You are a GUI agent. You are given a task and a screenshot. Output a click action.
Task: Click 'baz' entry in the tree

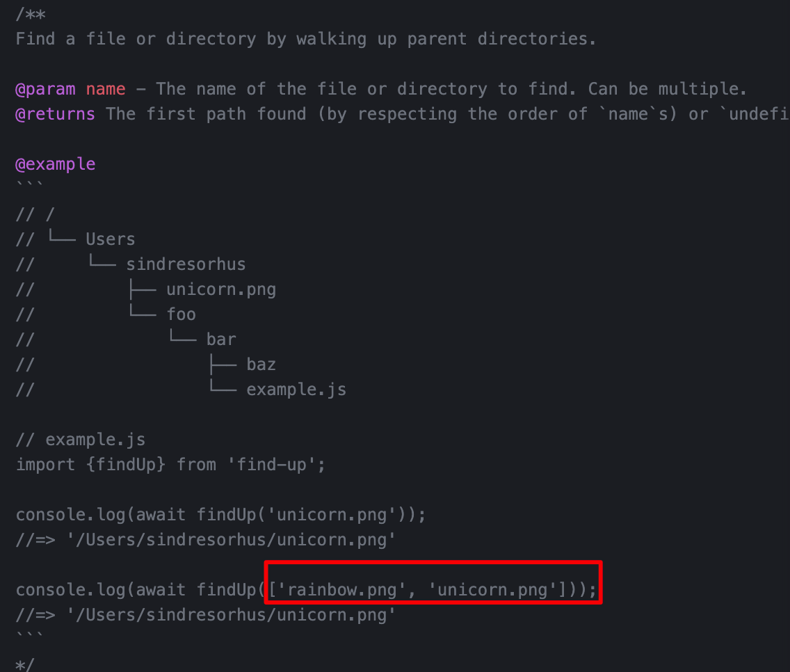coord(261,365)
